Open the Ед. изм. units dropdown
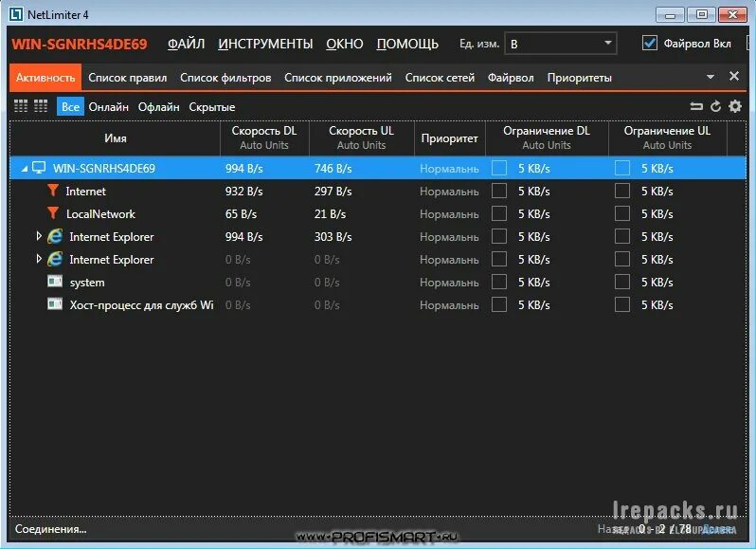756x549 pixels. pos(561,44)
